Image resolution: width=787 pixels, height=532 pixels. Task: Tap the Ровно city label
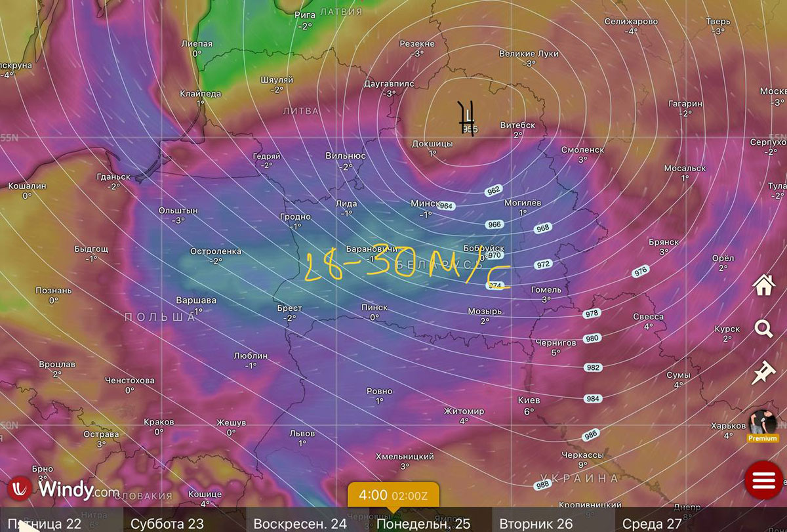380,391
